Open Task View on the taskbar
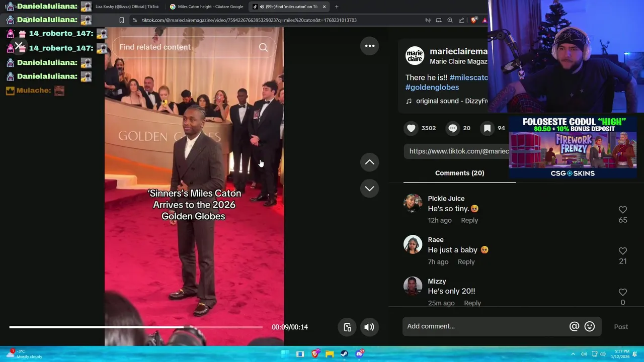The height and width of the screenshot is (362, 644). [x=300, y=354]
